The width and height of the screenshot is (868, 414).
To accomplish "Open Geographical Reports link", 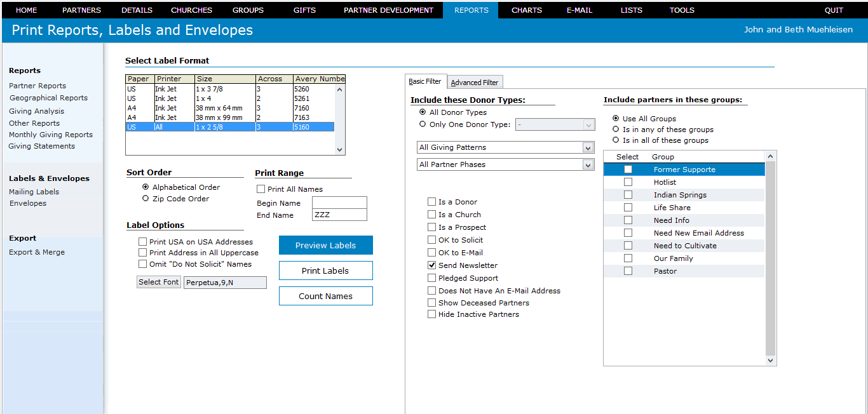I will 48,98.
